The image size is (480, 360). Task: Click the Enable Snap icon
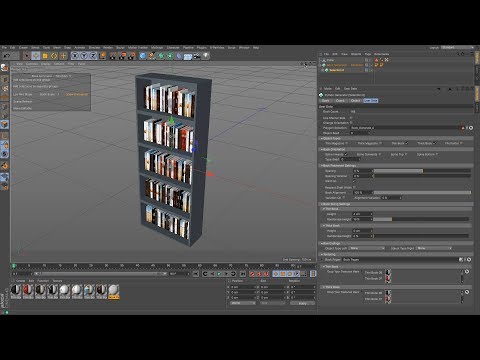tap(5, 166)
